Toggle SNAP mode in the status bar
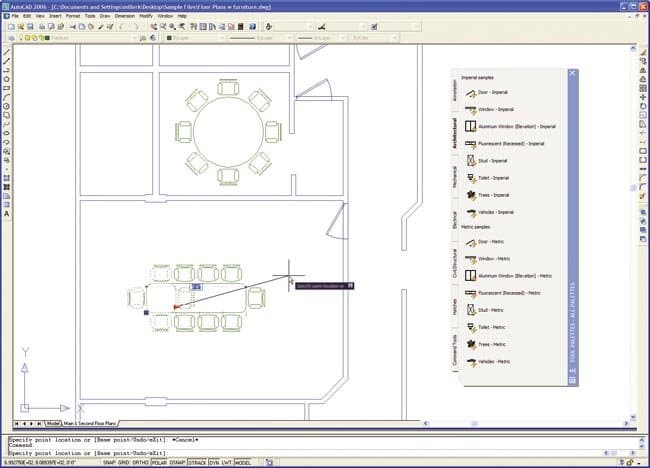650x468 pixels. tap(109, 462)
